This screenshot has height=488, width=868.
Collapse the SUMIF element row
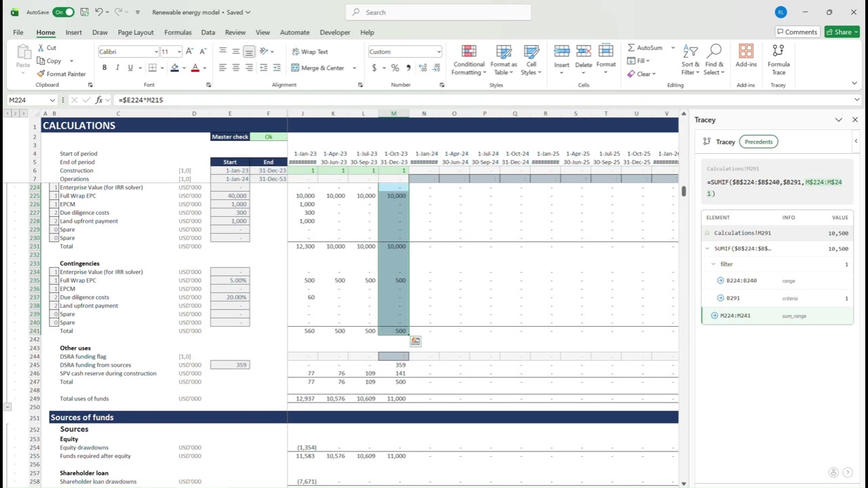[x=708, y=249]
